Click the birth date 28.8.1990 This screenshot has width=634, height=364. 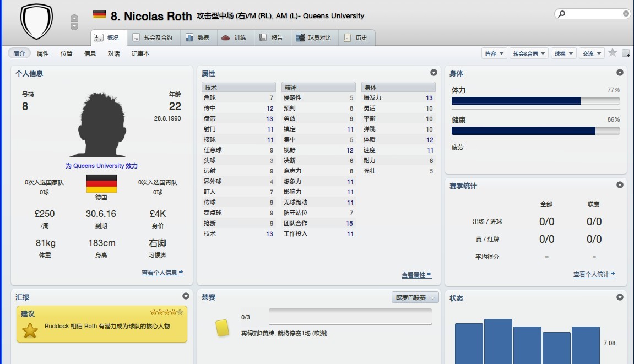167,118
